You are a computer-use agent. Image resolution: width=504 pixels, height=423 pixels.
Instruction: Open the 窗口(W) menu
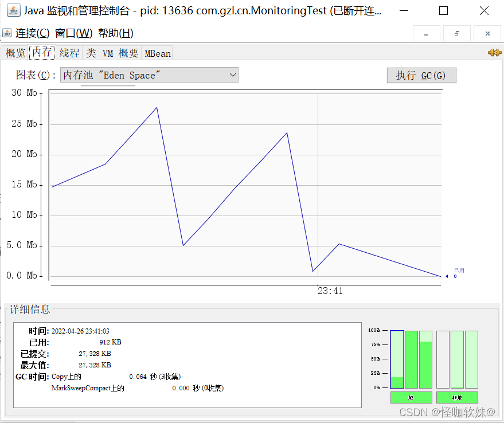tap(73, 33)
